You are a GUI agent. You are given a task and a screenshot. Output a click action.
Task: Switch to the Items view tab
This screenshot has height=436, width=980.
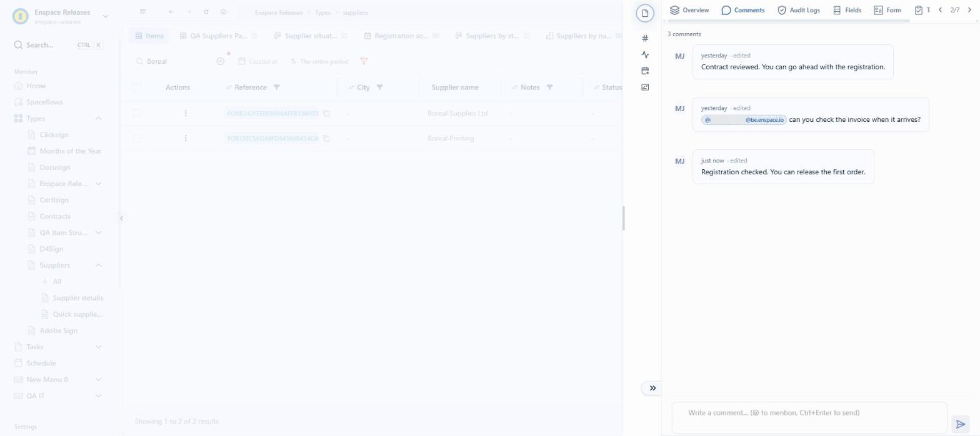(x=149, y=36)
